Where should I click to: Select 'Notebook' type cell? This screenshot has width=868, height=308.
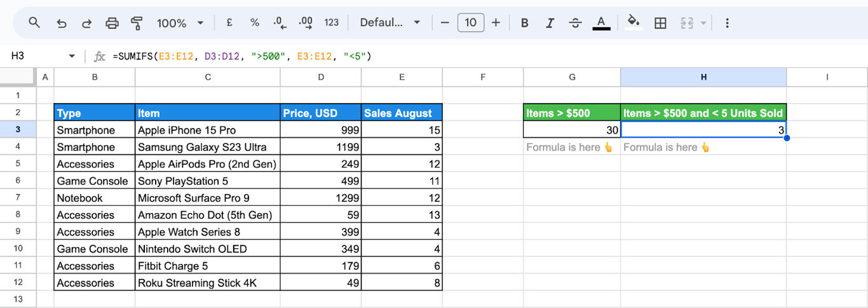pyautogui.click(x=95, y=198)
